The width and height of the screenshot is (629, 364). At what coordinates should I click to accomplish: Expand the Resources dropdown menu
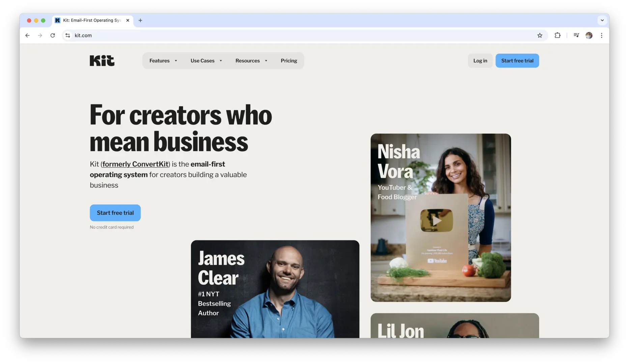(x=251, y=61)
